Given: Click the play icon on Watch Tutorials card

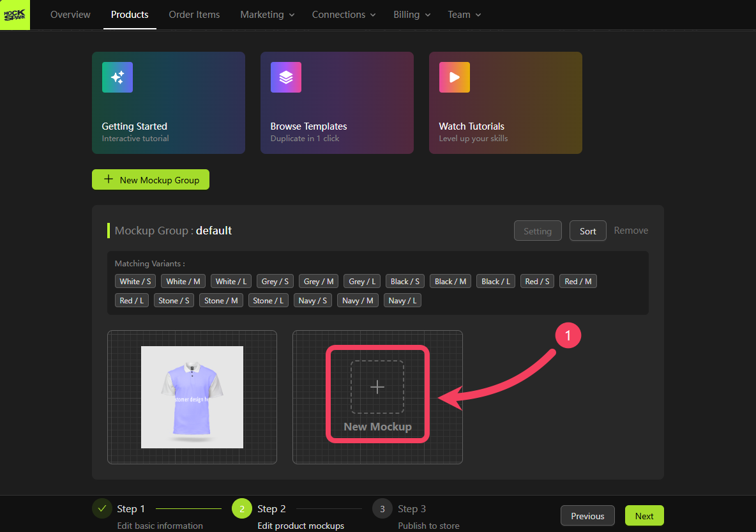Looking at the screenshot, I should (454, 77).
